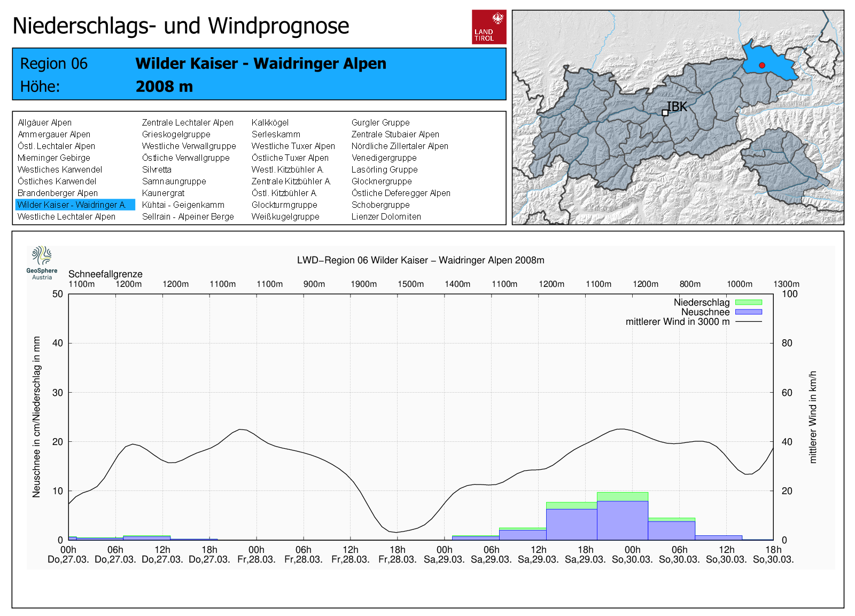Go to the Glocknergruppe region
This screenshot has width=855, height=616.
click(381, 181)
